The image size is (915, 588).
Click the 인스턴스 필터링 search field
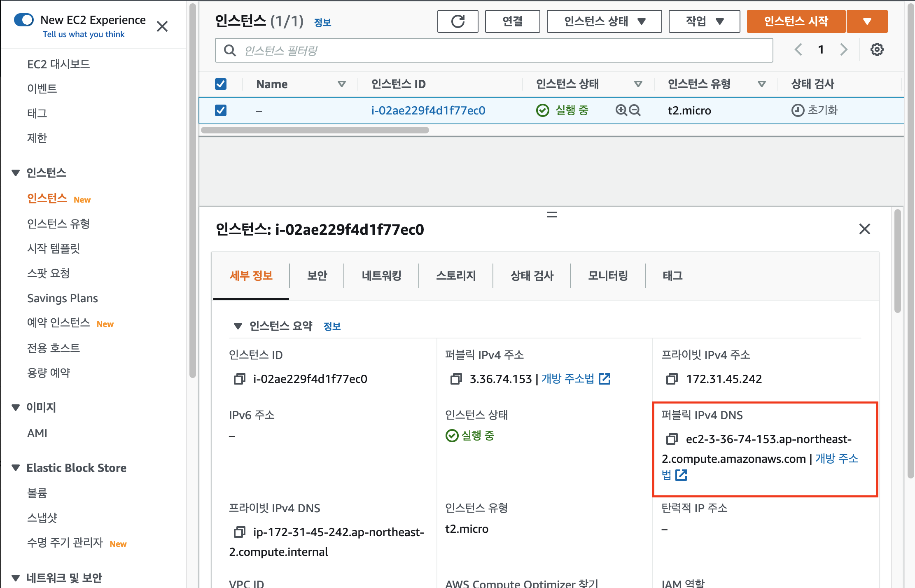[493, 50]
